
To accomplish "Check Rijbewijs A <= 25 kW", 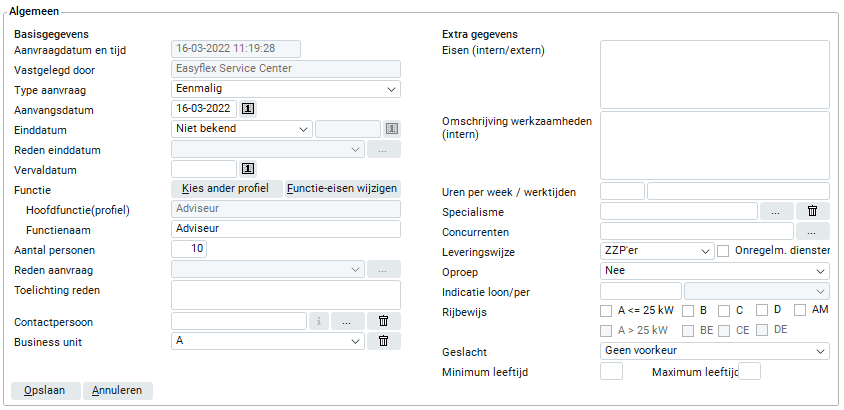I will tap(606, 310).
